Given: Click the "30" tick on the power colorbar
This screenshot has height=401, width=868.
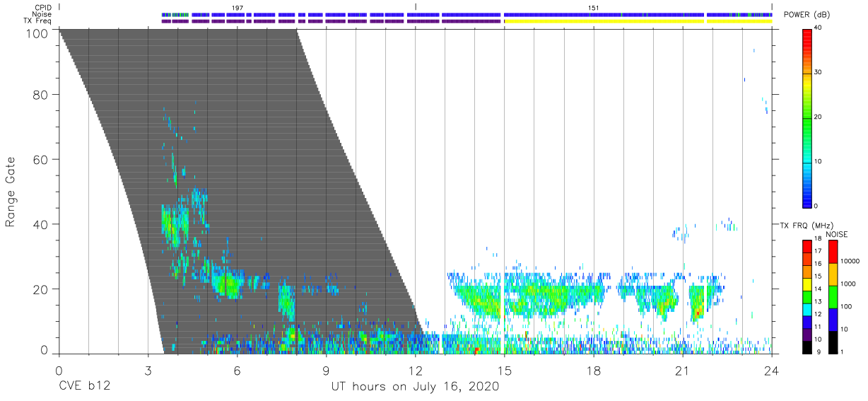Looking at the screenshot, I should tap(818, 73).
